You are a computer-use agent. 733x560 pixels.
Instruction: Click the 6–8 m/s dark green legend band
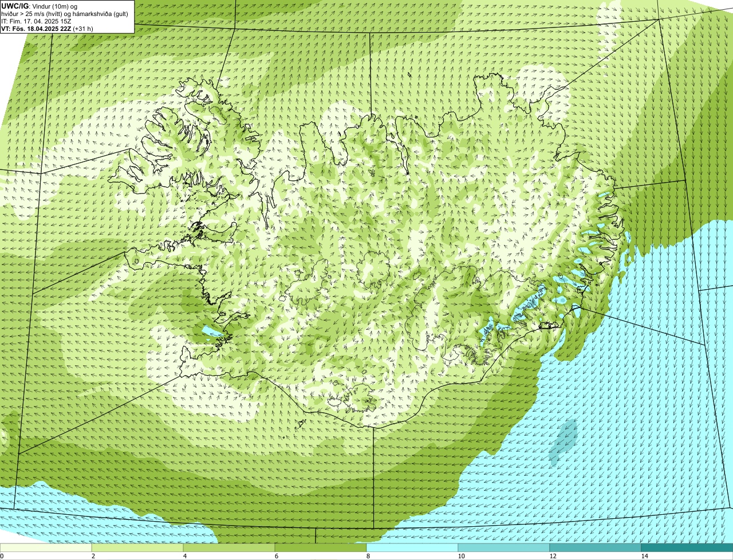click(x=321, y=547)
